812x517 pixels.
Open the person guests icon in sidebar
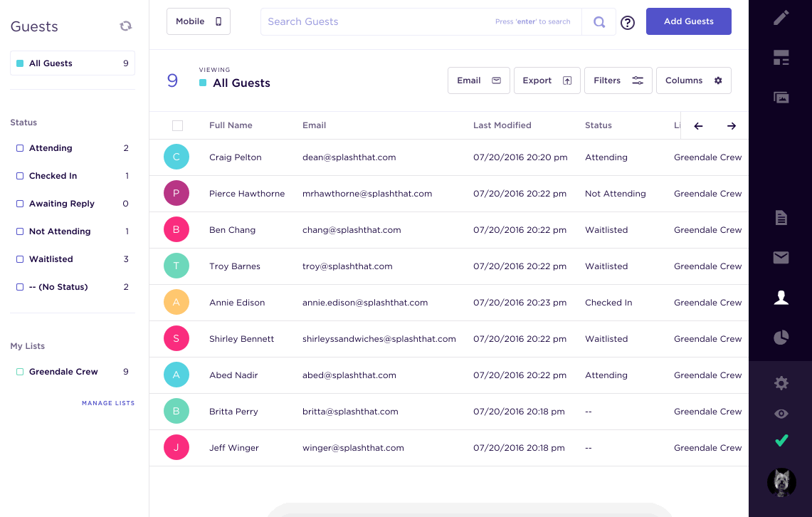coord(781,298)
